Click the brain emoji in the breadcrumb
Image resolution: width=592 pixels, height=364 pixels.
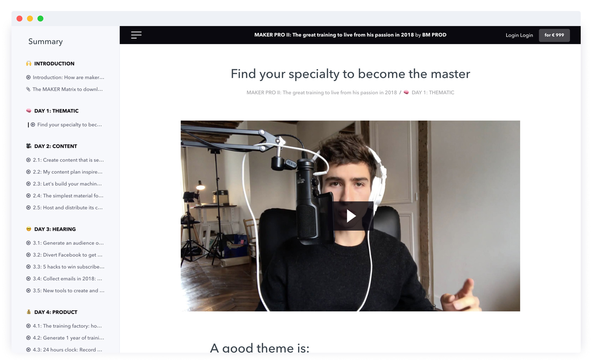click(406, 92)
